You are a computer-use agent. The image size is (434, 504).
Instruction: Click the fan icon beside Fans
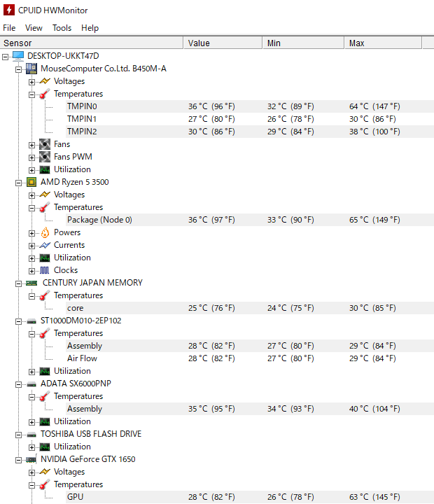point(45,144)
